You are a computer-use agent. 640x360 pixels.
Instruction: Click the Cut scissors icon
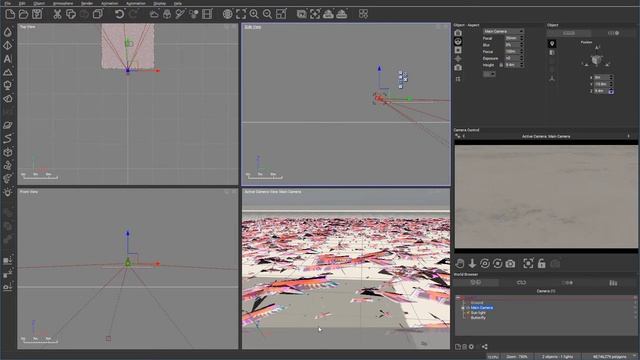click(58, 14)
